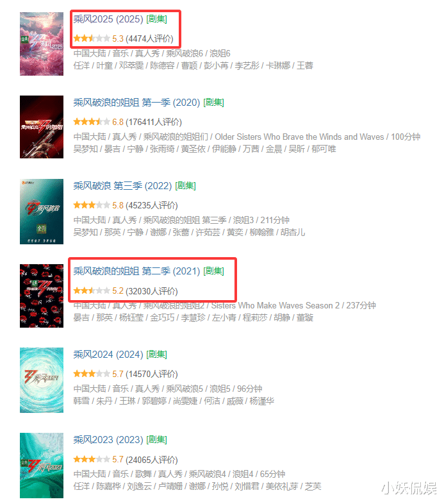Click the 176411人评价 review count
This screenshot has width=444, height=504.
coord(154,122)
